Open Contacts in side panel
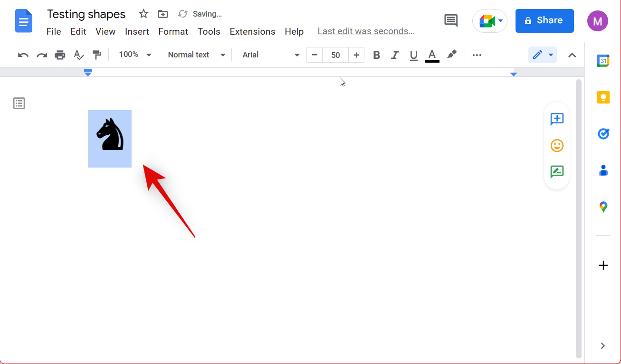The height and width of the screenshot is (364, 621). coord(603,170)
